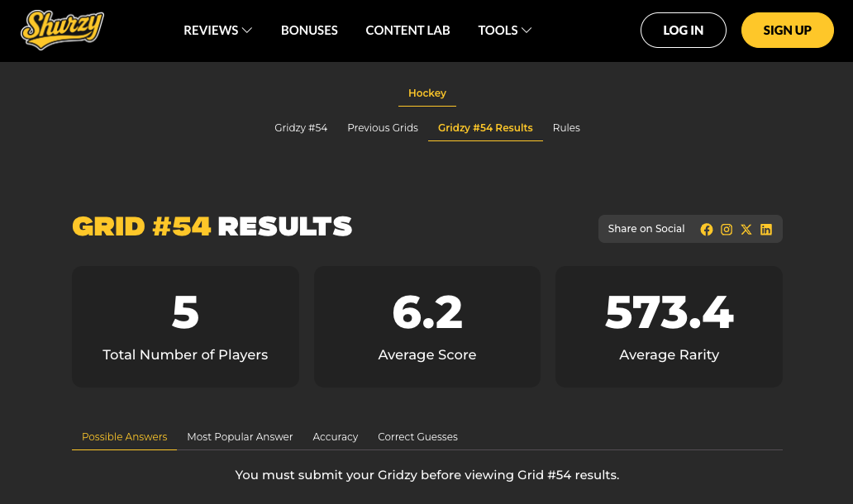Image resolution: width=853 pixels, height=504 pixels.
Task: Go to Content Lab
Action: [407, 31]
